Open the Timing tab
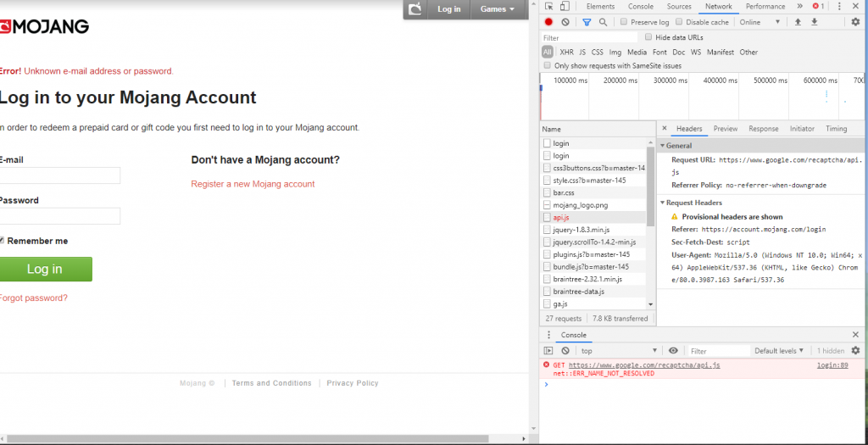Image resolution: width=868 pixels, height=445 pixels. pyautogui.click(x=837, y=128)
